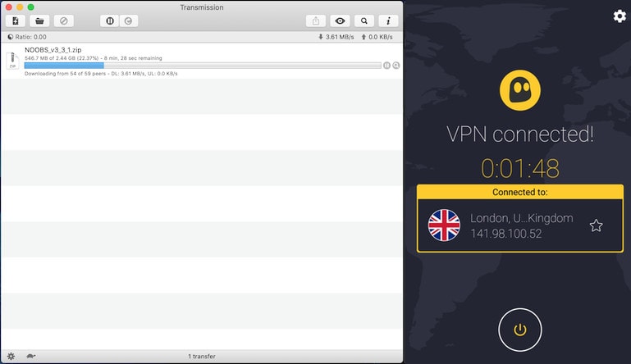
Task: Click the NOOBS_v3_3_1.zip progress bar
Action: point(203,65)
